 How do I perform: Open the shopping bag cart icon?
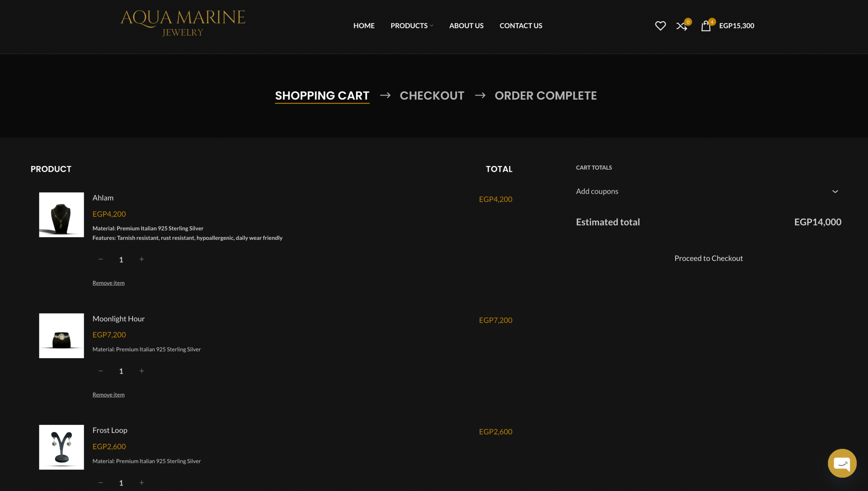coord(706,26)
